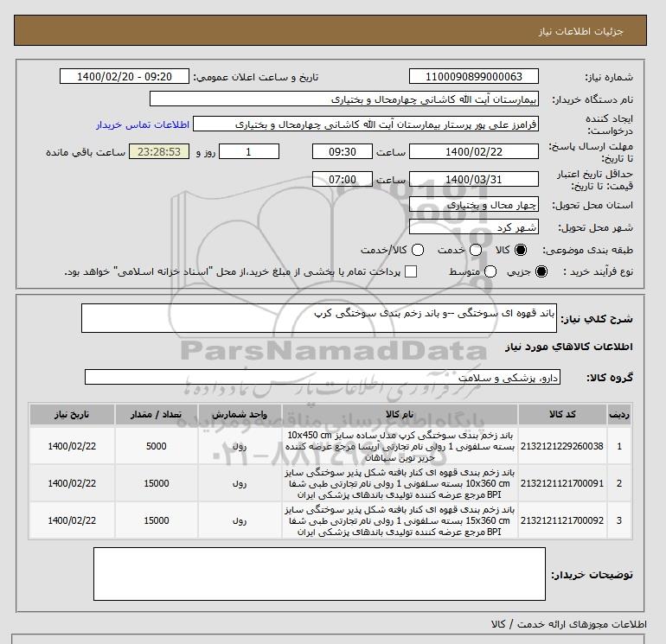Screen dimensions: 666x644
Task: Click the delivery province field چهار محال و بختیاری
Action: [x=474, y=205]
